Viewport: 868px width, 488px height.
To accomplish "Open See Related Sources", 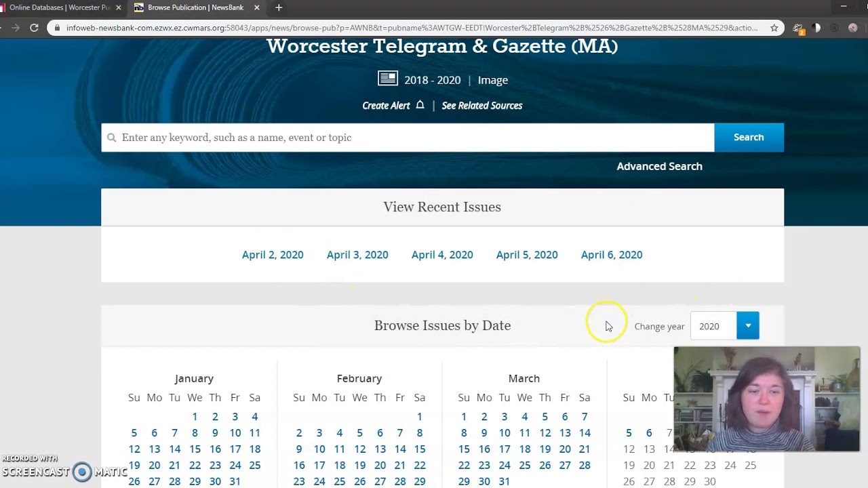I will click(482, 105).
